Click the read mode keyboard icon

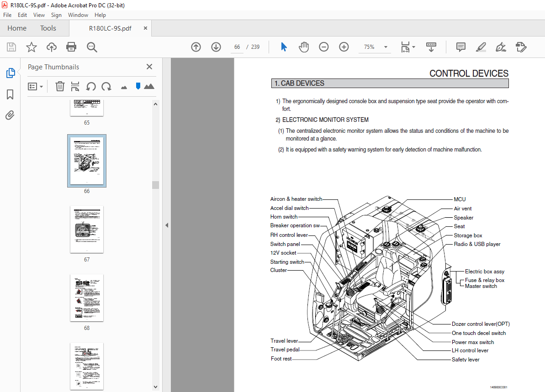tap(431, 47)
